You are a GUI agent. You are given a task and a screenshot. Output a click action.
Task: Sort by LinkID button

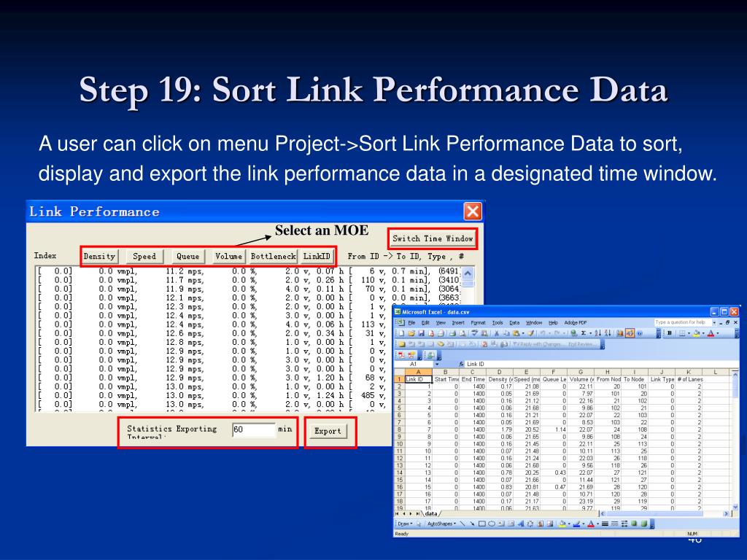tap(317, 256)
